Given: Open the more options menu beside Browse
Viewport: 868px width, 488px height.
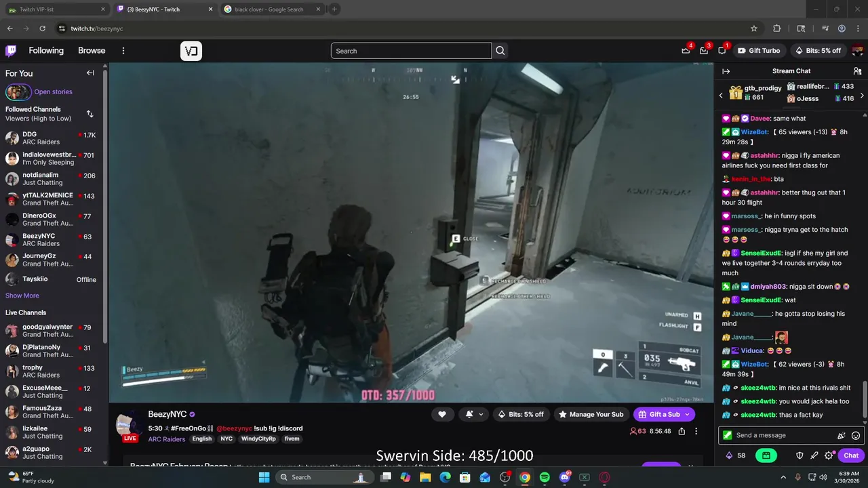Looking at the screenshot, I should pos(123,51).
